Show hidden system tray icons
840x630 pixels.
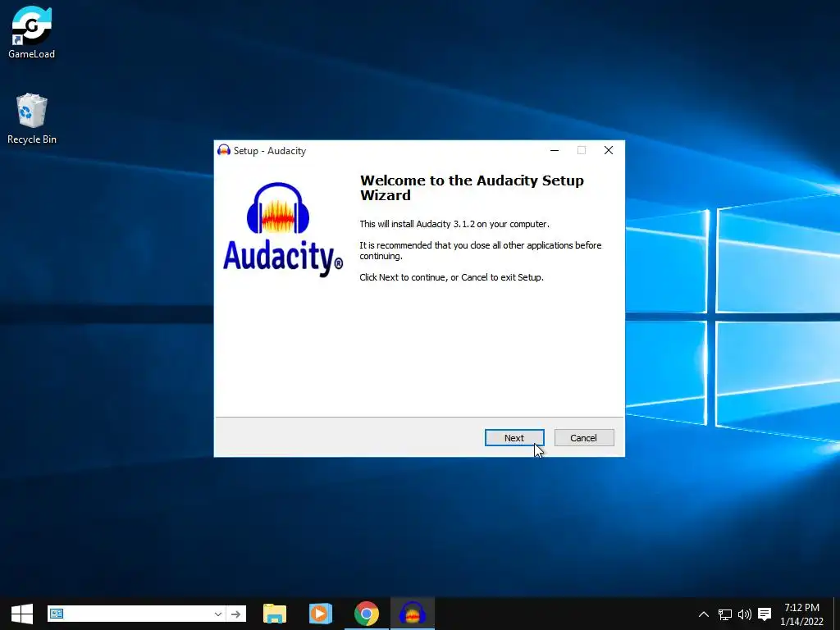(704, 614)
